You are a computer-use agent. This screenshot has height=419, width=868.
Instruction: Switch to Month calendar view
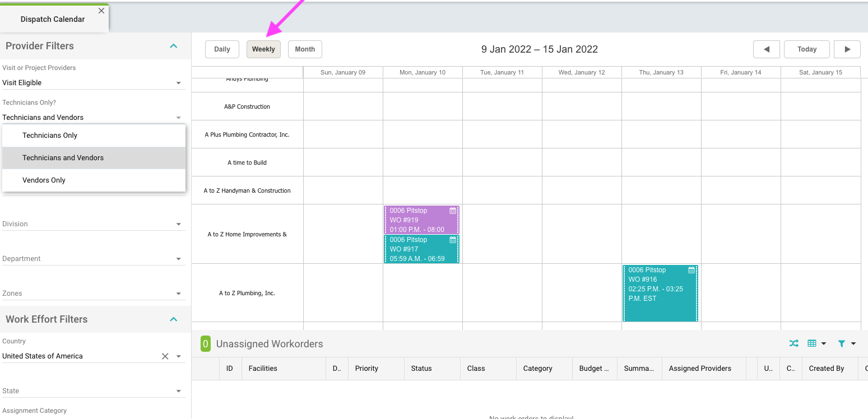pos(305,49)
